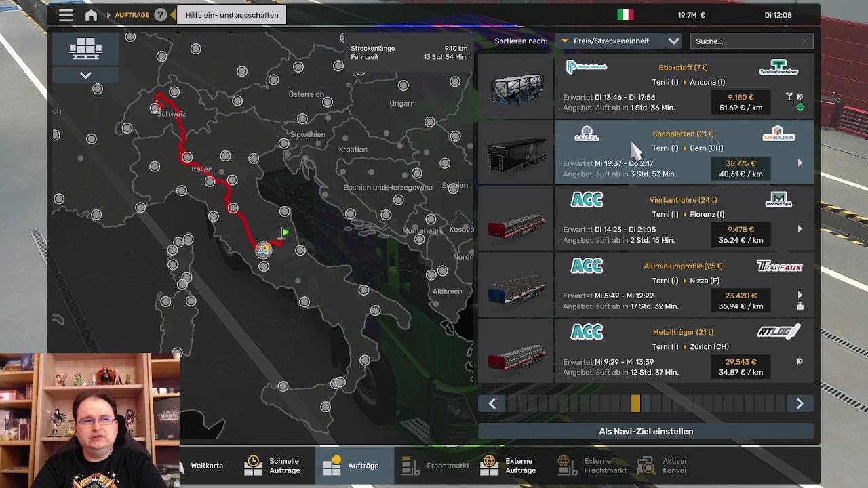Viewport: 868px width, 488px height.
Task: Click the Italian flag icon
Action: (x=625, y=15)
